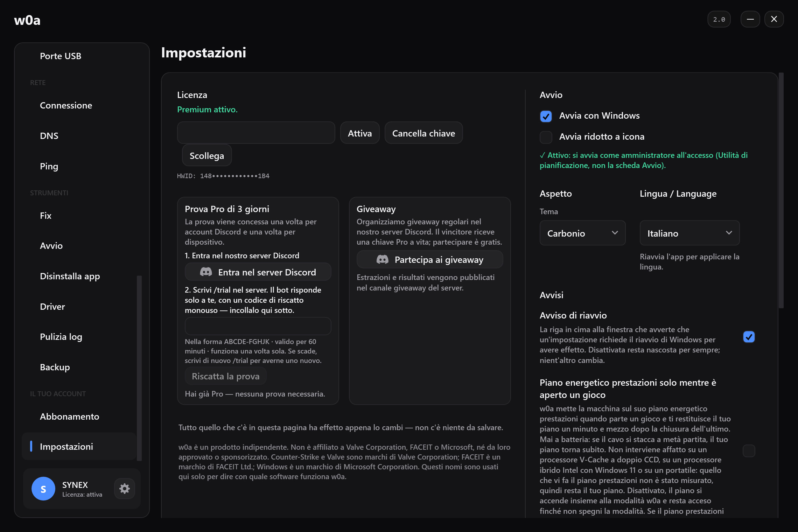798x532 pixels.
Task: Click the w0a logo
Action: 27,20
